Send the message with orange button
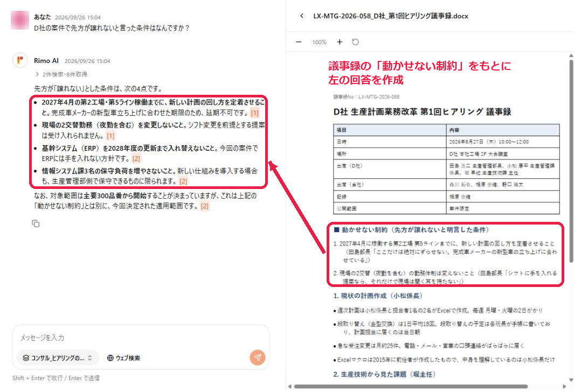 [x=258, y=357]
